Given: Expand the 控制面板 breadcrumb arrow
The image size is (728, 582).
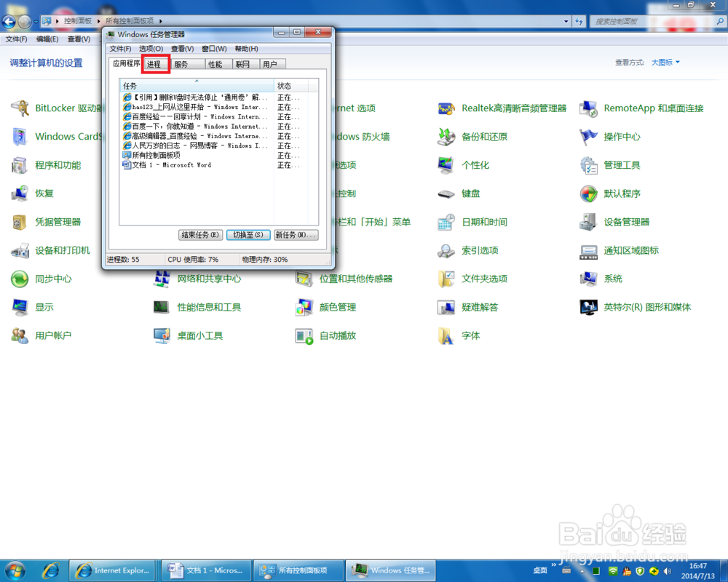Looking at the screenshot, I should click(x=98, y=21).
